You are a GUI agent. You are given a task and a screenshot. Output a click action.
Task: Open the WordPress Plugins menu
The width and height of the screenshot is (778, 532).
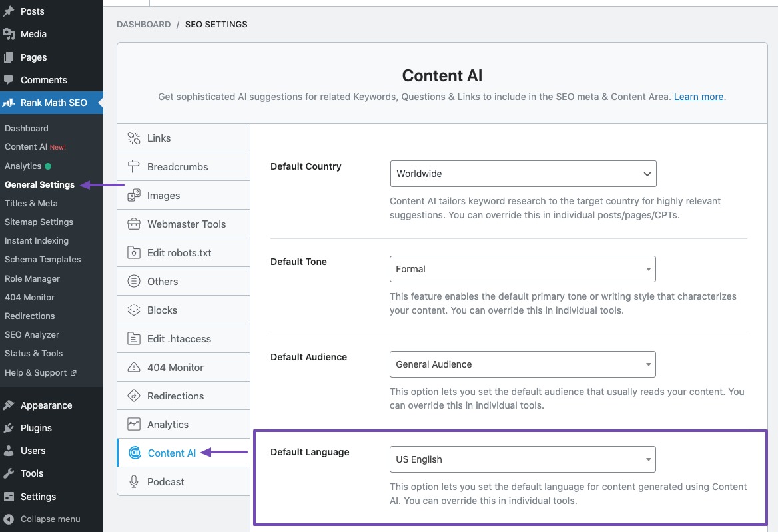tap(36, 428)
